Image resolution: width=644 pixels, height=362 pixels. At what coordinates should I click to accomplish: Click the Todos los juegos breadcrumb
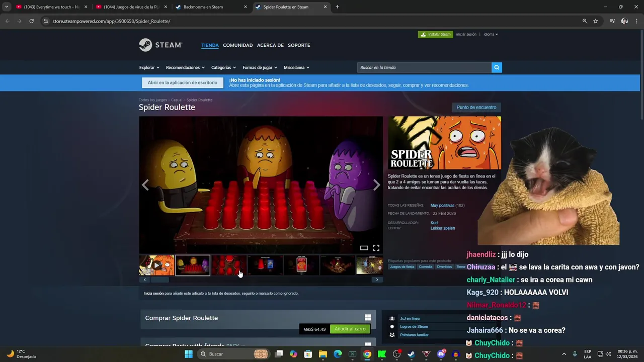[153, 100]
